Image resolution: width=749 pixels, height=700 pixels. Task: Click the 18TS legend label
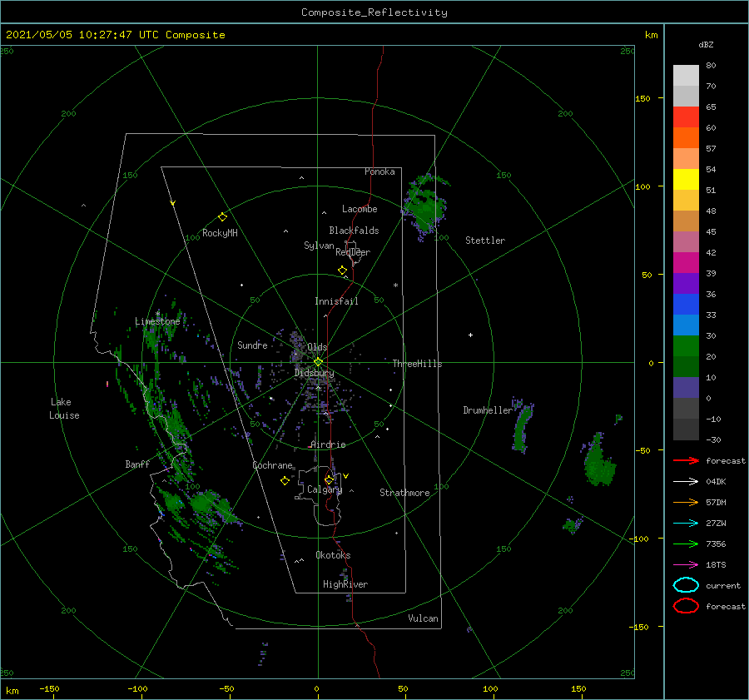click(x=716, y=565)
